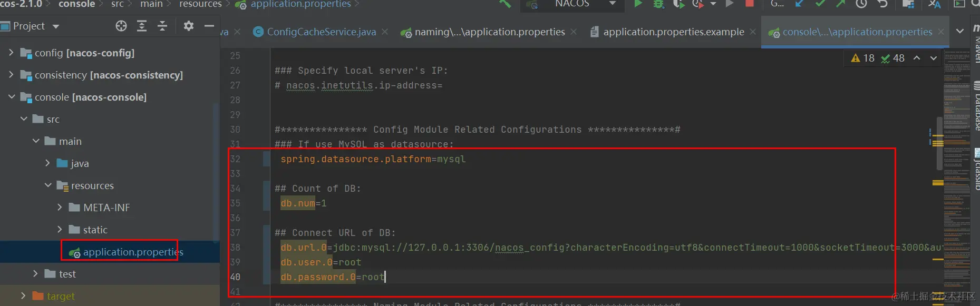Expand the target folder

23,296
